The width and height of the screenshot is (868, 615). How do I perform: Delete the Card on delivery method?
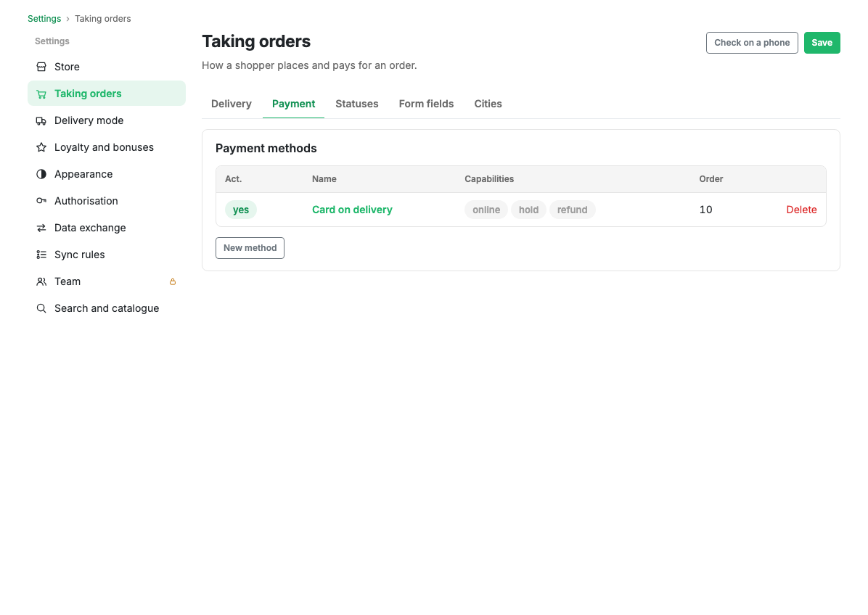pyautogui.click(x=801, y=210)
